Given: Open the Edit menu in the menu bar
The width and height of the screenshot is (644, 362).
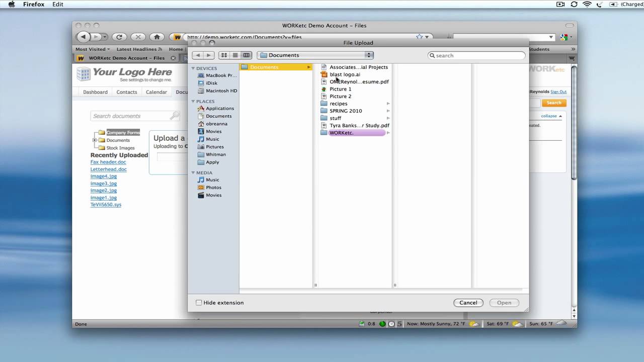Looking at the screenshot, I should (x=58, y=4).
